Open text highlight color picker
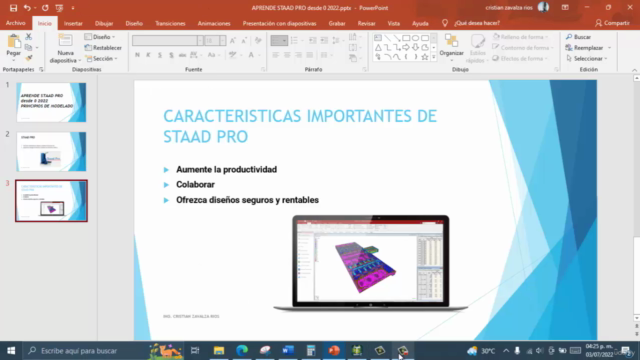The image size is (640, 360). [x=234, y=55]
